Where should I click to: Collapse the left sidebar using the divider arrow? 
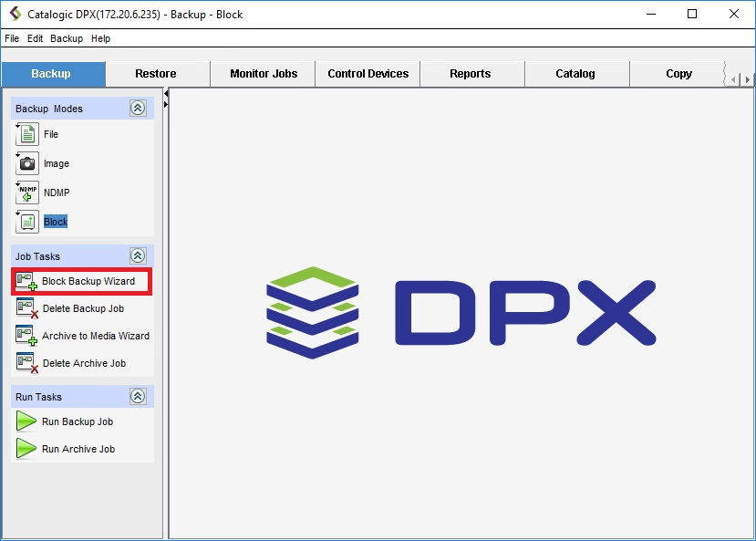[166, 94]
